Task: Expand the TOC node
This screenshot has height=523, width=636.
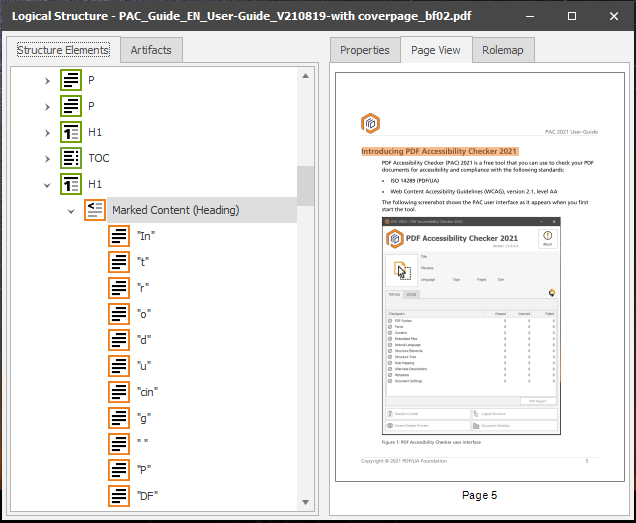Action: pyautogui.click(x=47, y=159)
